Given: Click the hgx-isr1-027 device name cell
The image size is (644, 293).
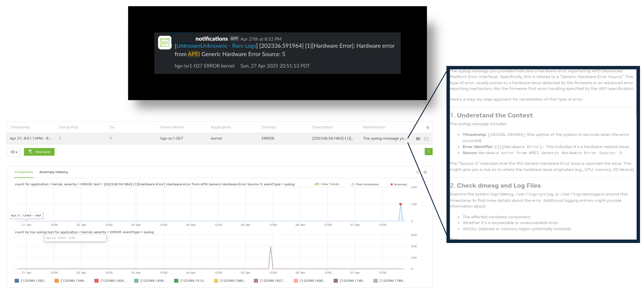Looking at the screenshot, I should click(x=172, y=138).
